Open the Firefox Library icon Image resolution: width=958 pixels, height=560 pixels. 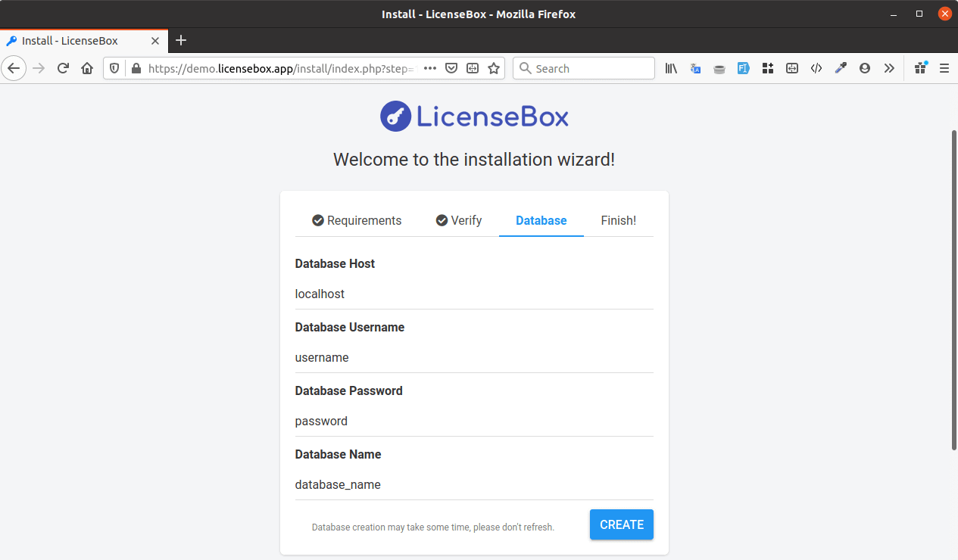671,68
